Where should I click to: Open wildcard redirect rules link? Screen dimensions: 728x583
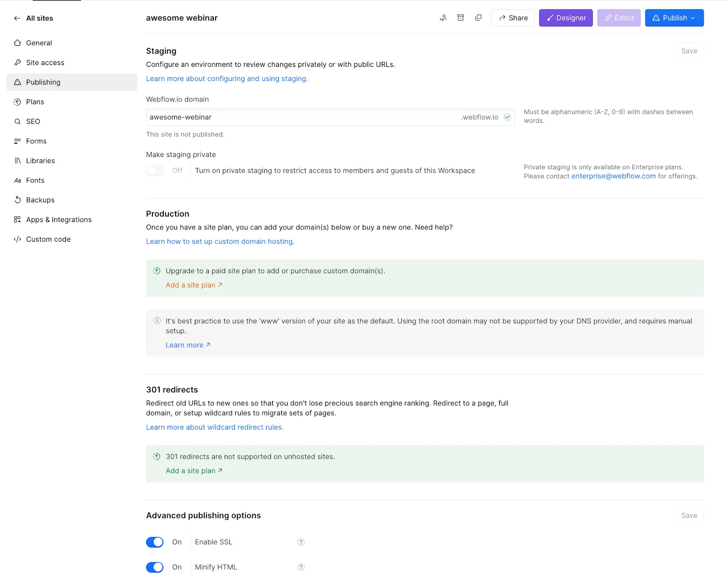tap(215, 427)
